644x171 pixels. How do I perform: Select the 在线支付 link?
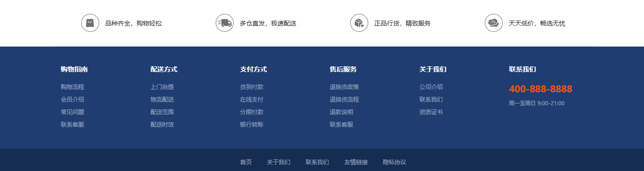tap(252, 99)
